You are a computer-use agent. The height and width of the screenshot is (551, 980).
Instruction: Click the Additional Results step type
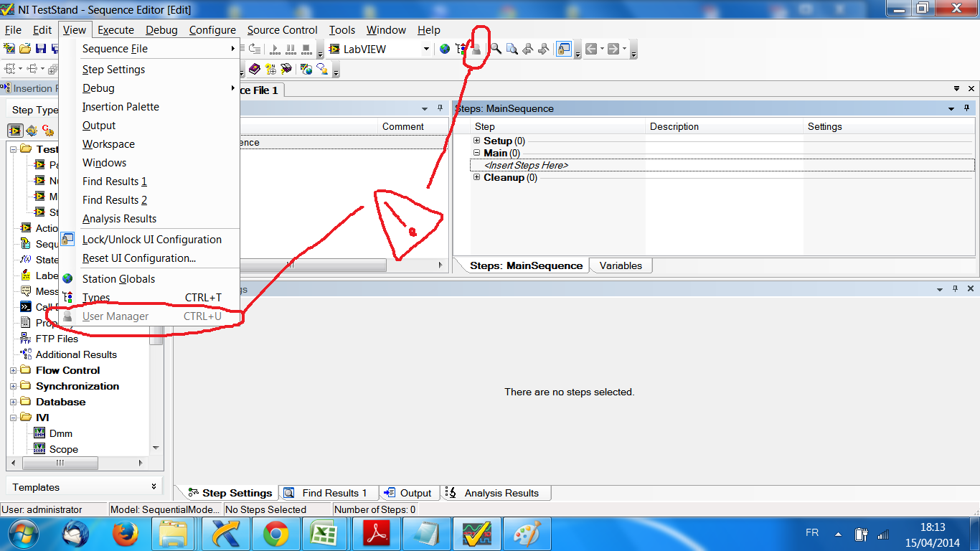click(x=76, y=354)
